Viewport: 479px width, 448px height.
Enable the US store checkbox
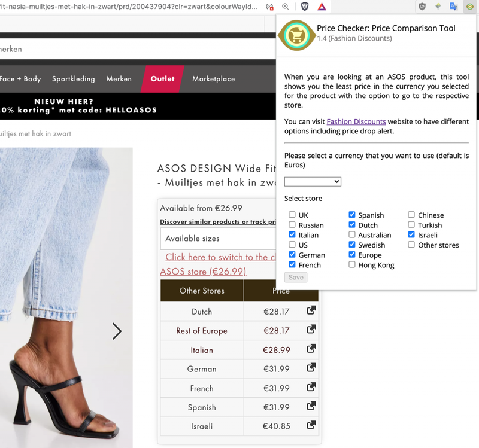point(292,245)
